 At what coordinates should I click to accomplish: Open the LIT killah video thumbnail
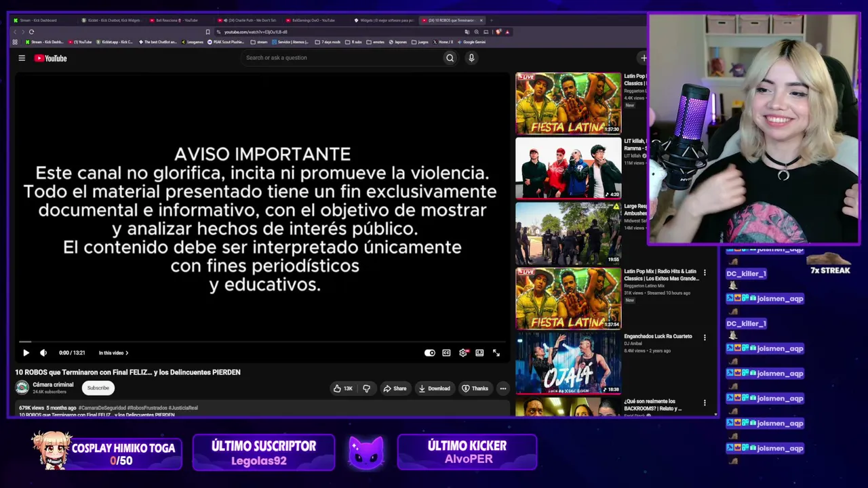pyautogui.click(x=568, y=168)
